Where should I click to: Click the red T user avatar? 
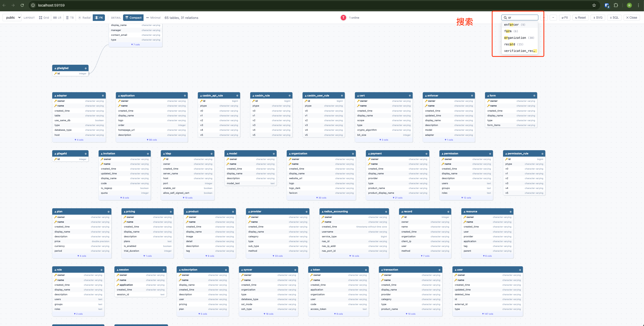pyautogui.click(x=343, y=18)
